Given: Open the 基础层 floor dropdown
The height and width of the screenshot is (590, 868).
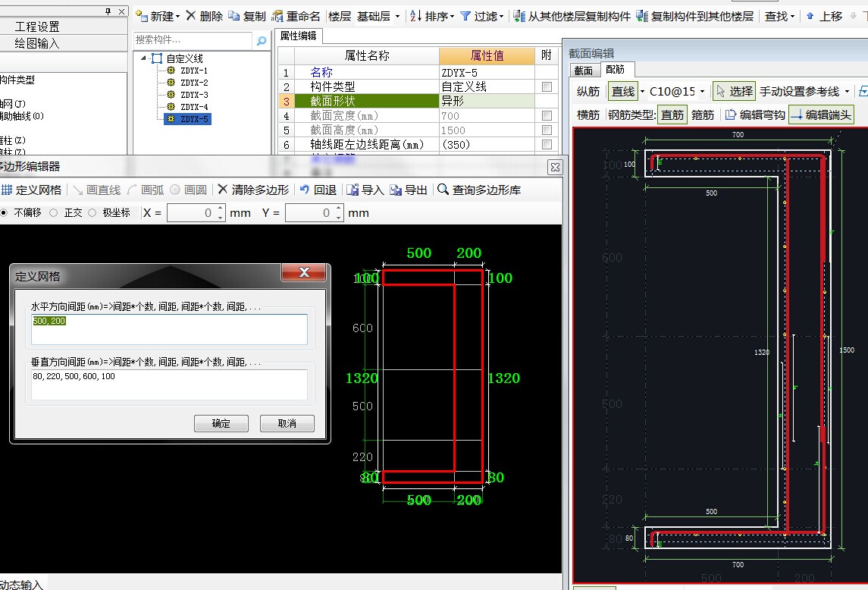Looking at the screenshot, I should (x=397, y=17).
